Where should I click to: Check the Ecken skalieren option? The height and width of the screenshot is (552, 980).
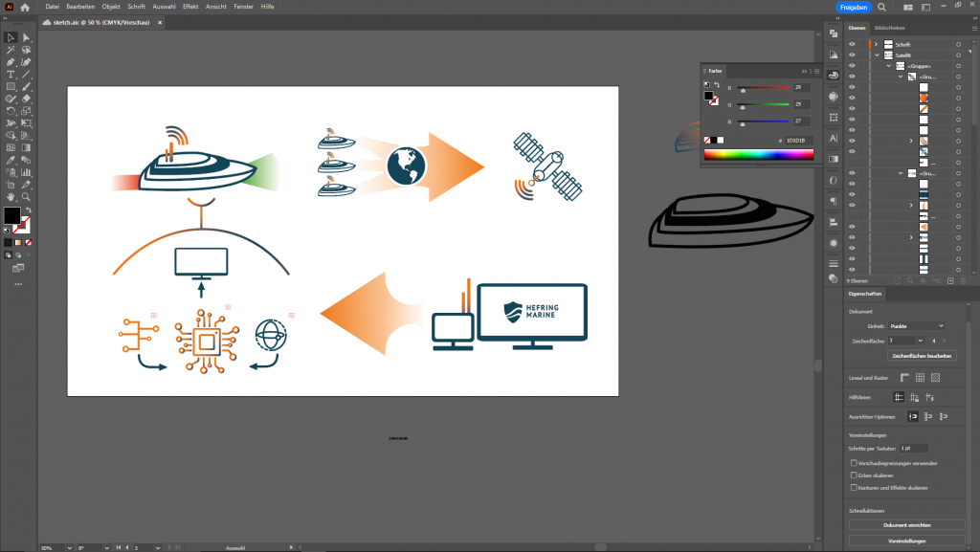[854, 475]
